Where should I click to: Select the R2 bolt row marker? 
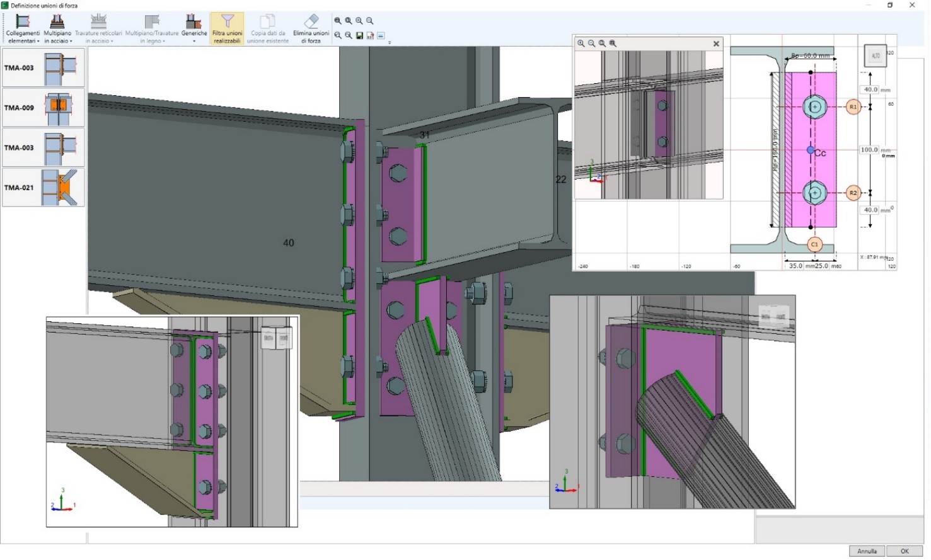click(853, 193)
